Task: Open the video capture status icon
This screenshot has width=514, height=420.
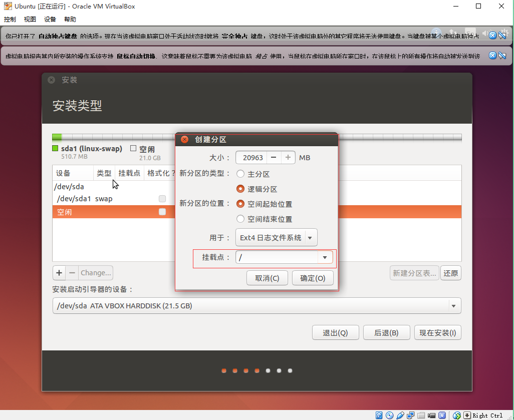Action: pyautogui.click(x=431, y=415)
